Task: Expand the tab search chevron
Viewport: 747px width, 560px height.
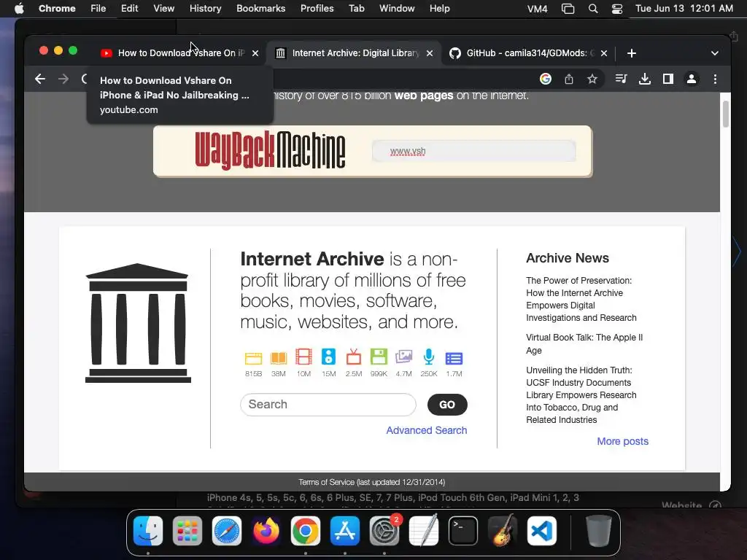Action: (x=715, y=53)
